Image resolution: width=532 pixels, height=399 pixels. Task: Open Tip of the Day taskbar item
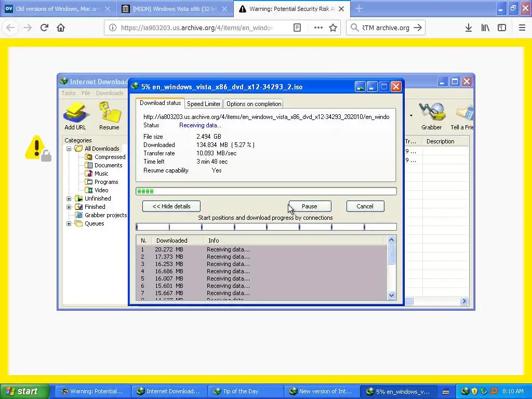tap(245, 391)
